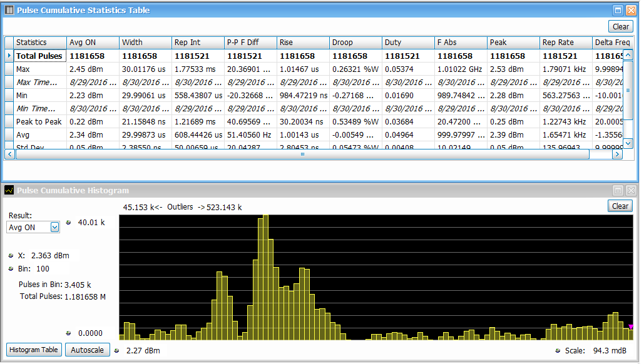Sort by the Rise column header
The image size is (644, 364).
pos(303,43)
